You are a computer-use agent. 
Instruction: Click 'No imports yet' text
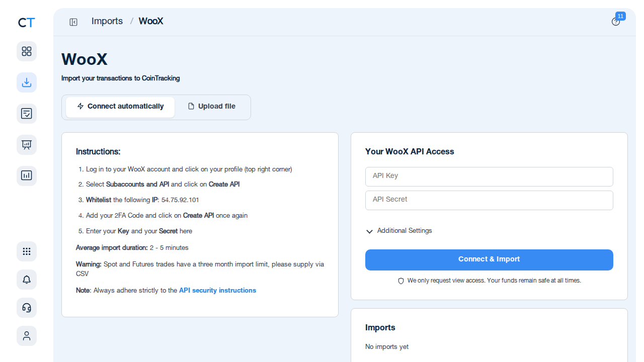[x=387, y=347]
